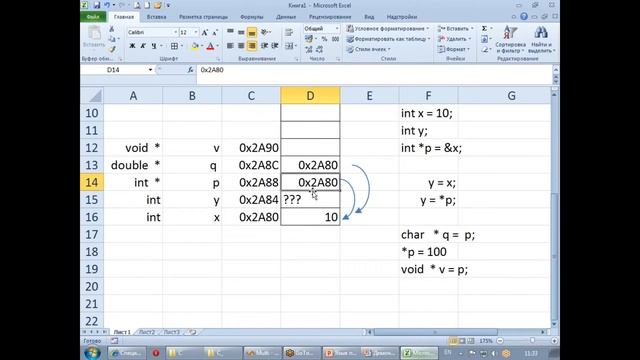
Task: Click the Формат cells button
Action: 453,49
